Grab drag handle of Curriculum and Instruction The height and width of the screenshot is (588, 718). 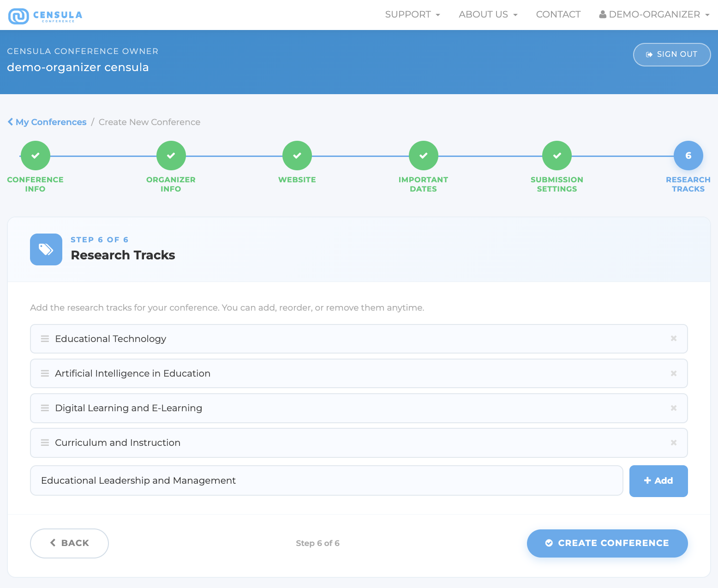45,443
